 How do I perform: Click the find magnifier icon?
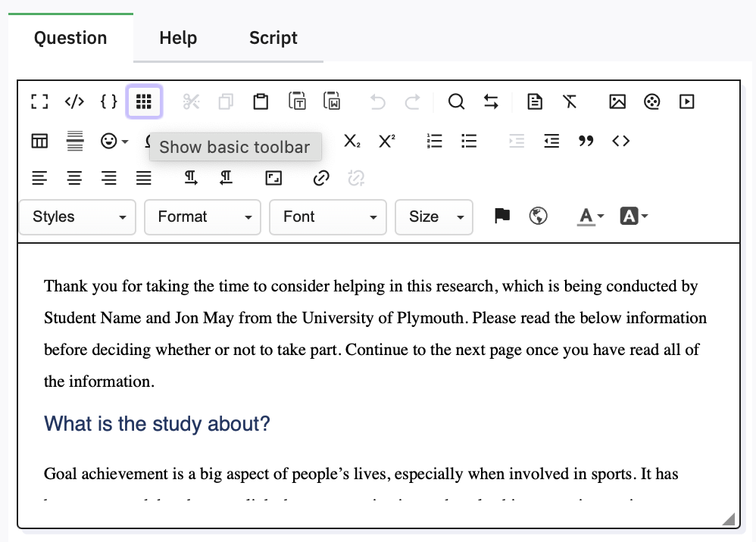pos(456,101)
